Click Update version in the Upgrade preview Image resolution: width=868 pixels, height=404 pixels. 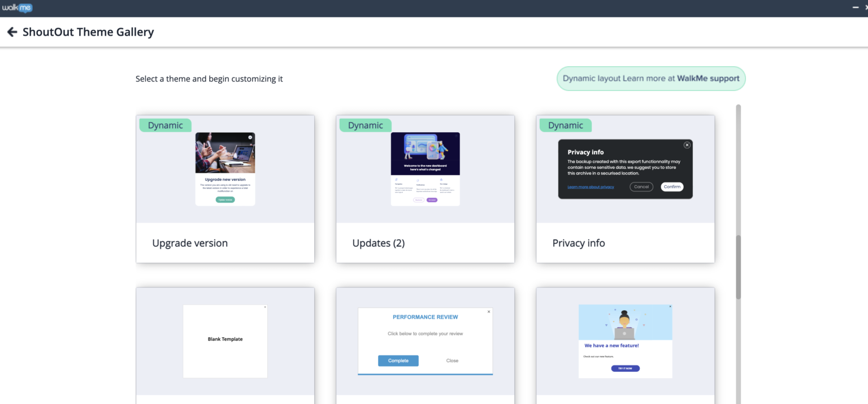[x=225, y=199]
